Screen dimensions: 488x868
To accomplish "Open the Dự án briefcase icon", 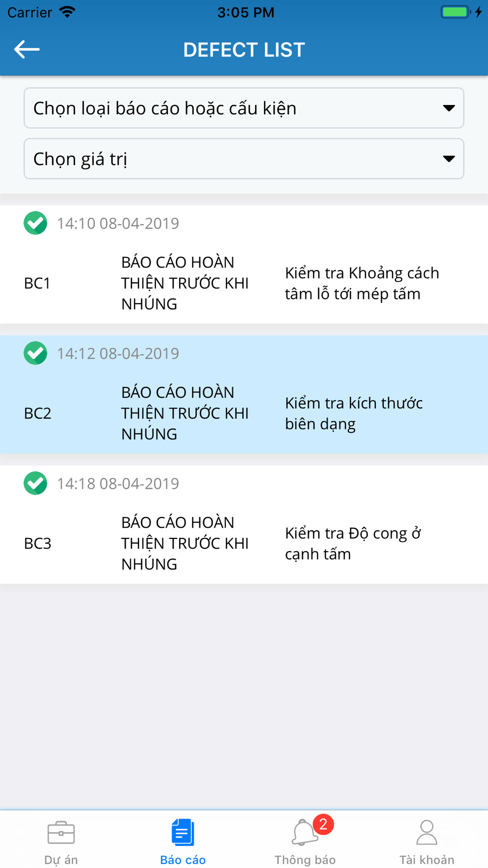I will (61, 832).
